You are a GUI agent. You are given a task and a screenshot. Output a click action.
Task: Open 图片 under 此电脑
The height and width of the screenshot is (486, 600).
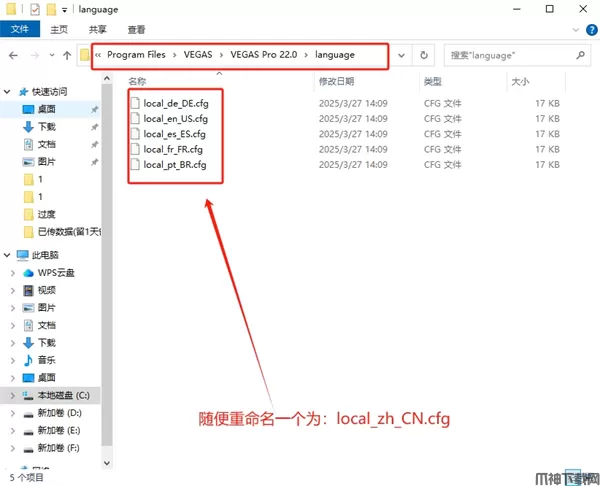tap(46, 308)
